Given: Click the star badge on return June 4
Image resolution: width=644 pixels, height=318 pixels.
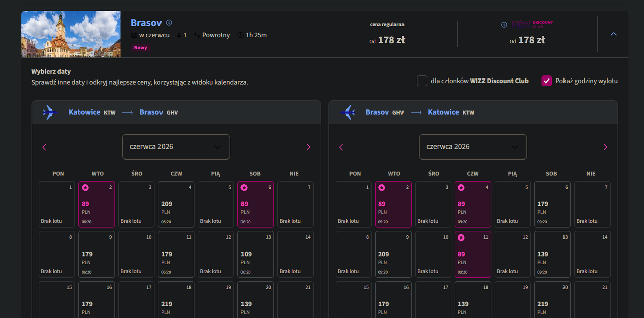Looking at the screenshot, I should point(461,188).
